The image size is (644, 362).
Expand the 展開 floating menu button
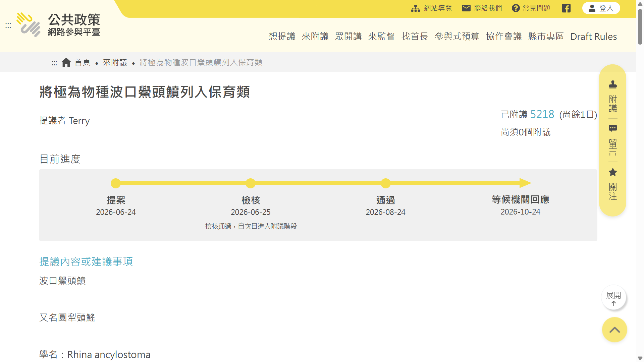[x=614, y=298]
